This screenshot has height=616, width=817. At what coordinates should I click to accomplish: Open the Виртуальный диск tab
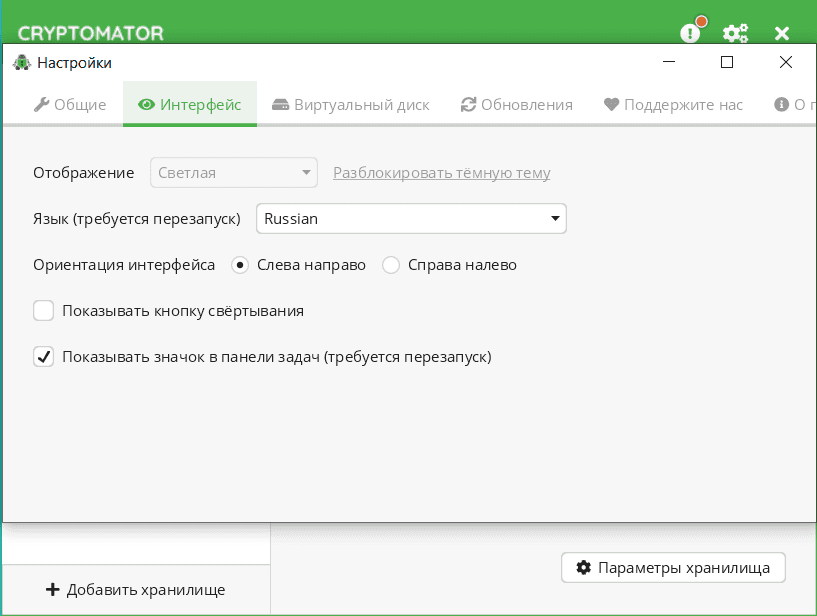pos(351,105)
